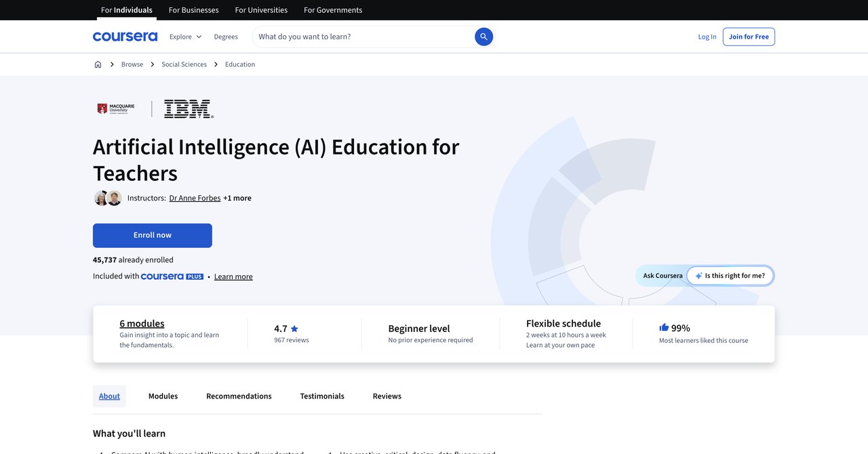The width and height of the screenshot is (868, 454).
Task: Go to the home icon in breadcrumbs
Action: (98, 64)
